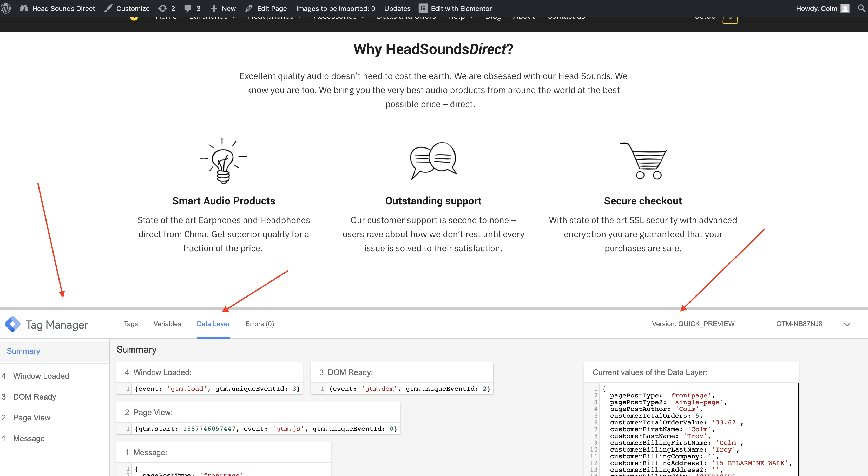Click the customerTotalOrderValue line

[x=676, y=422]
